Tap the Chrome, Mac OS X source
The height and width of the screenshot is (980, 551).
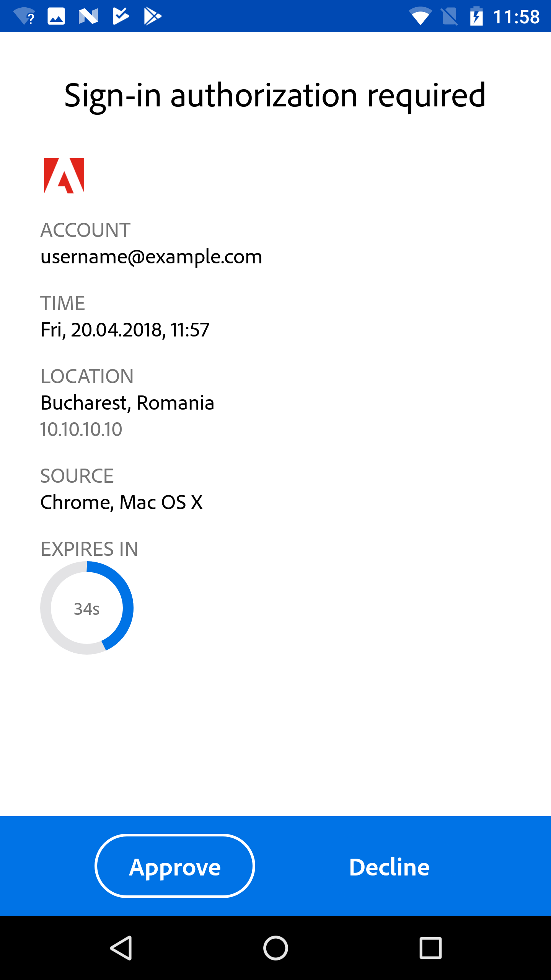pyautogui.click(x=122, y=502)
